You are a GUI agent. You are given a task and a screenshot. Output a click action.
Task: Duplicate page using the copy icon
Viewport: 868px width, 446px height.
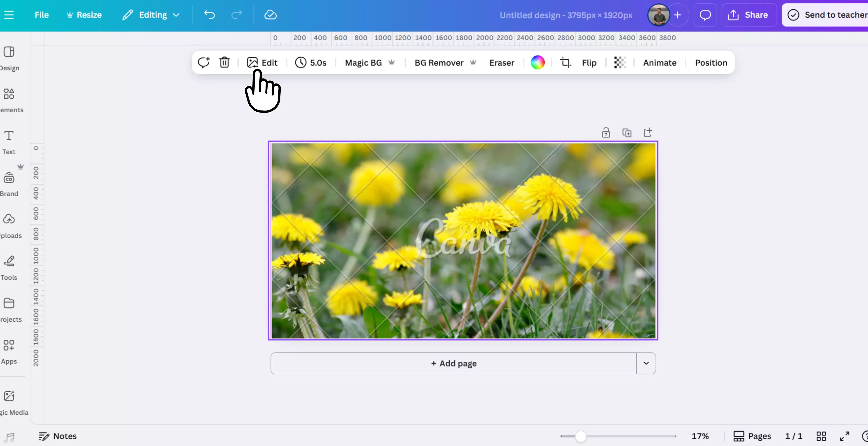(627, 133)
